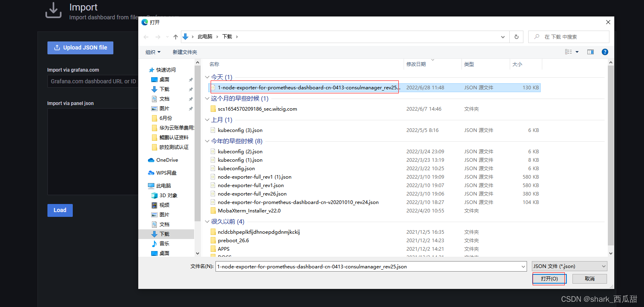Refresh the folder with the refresh icon

[517, 37]
